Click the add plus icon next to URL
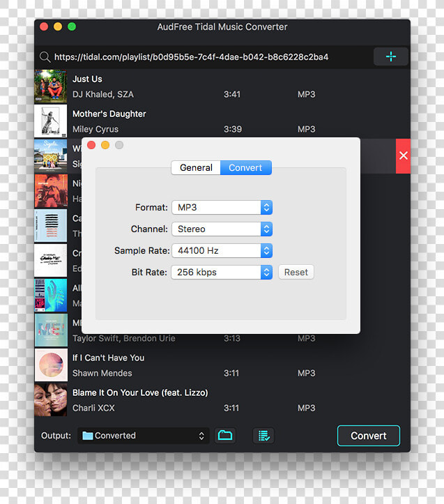This screenshot has height=504, width=444. (390, 56)
